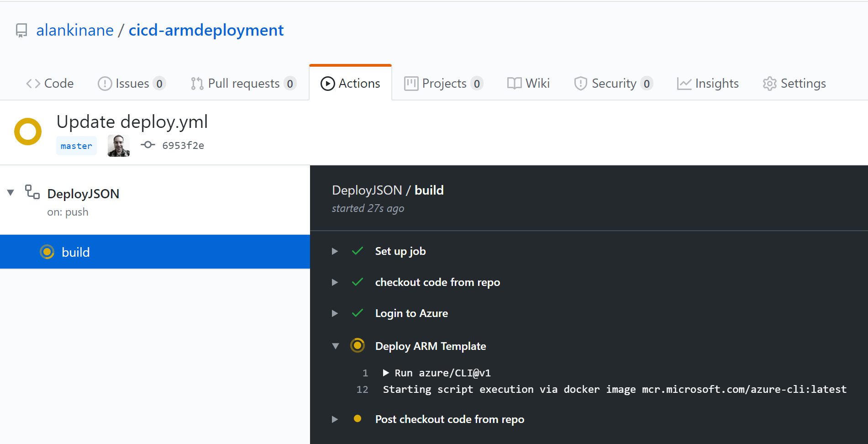Click the Security shield icon
This screenshot has width=868, height=444.
click(580, 84)
